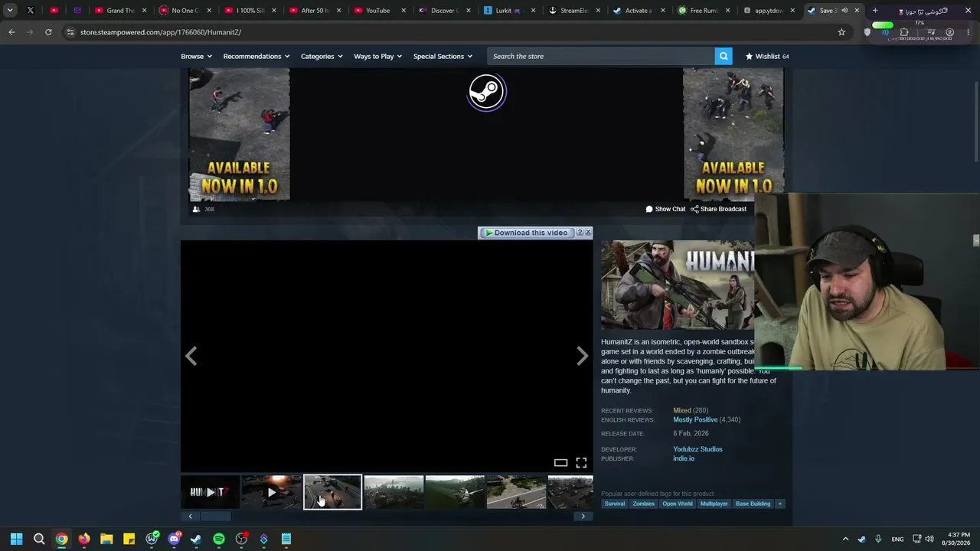This screenshot has height=551, width=980.
Task: Open Windows taskbar search
Action: click(x=39, y=539)
